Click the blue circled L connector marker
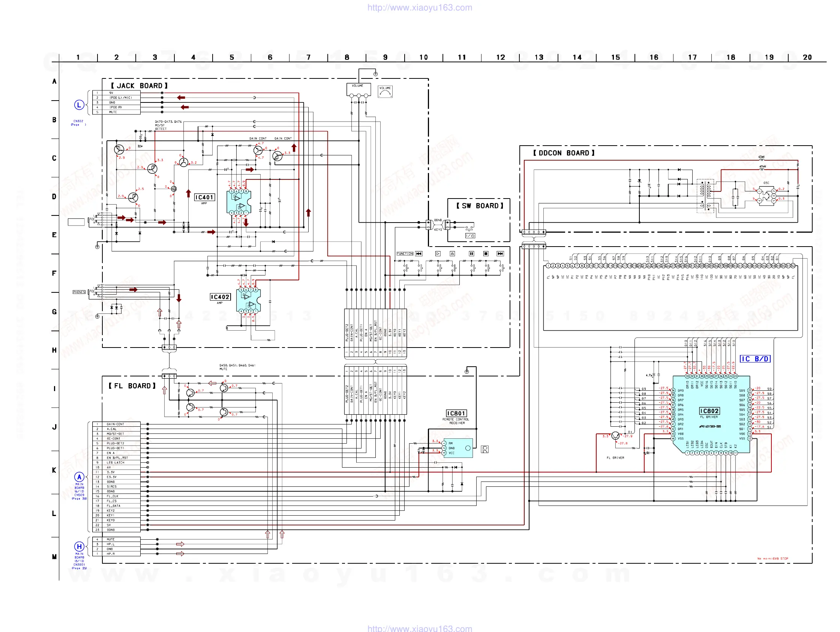This screenshot has height=632, width=840. [x=79, y=105]
